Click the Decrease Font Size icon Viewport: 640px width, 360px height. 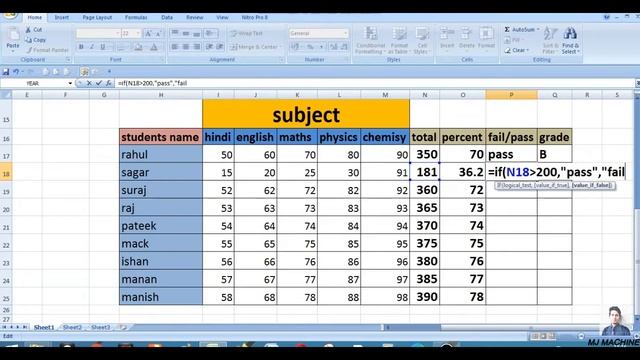(158, 33)
